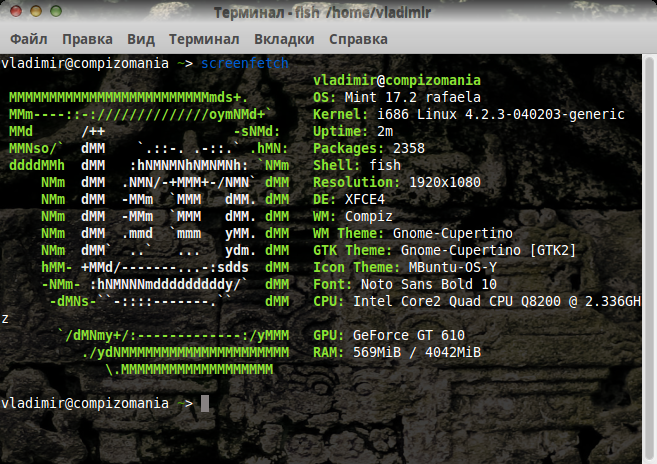Close the terminal with the red button
The image size is (657, 464).
tap(16, 11)
